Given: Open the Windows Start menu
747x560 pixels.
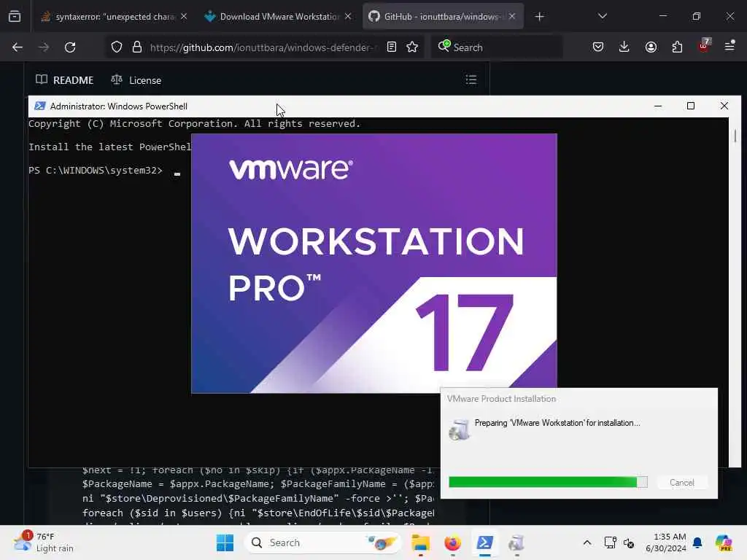Looking at the screenshot, I should click(225, 542).
